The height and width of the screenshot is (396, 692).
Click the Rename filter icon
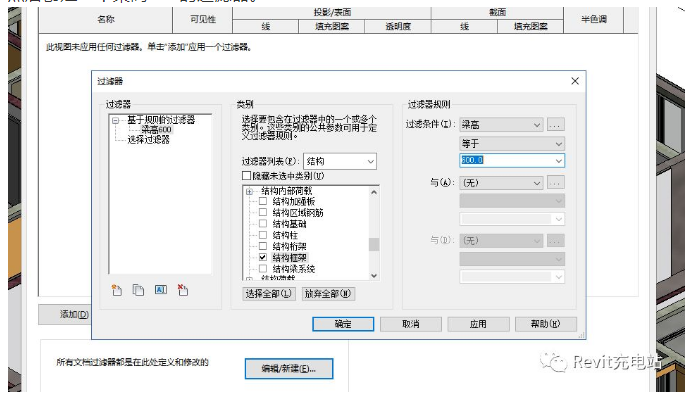(161, 290)
